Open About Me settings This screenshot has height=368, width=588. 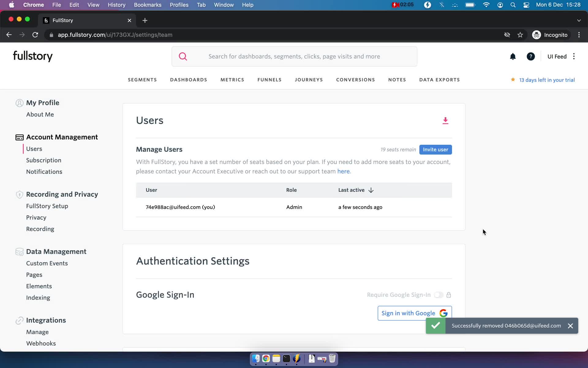click(40, 114)
